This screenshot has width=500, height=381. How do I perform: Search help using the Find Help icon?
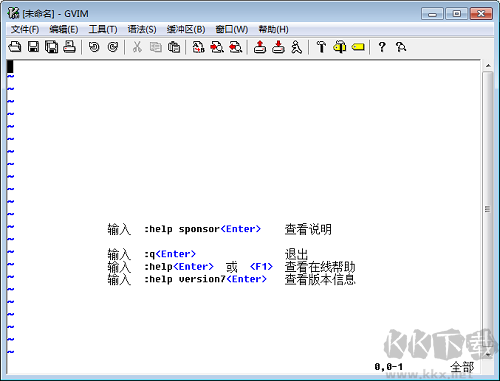coord(400,47)
